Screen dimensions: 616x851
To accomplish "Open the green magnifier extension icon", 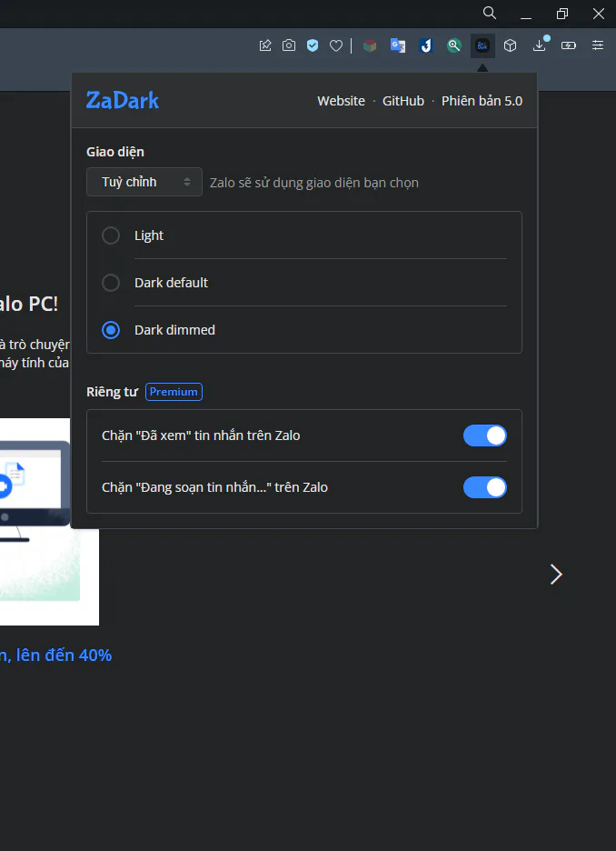I will pyautogui.click(x=454, y=45).
